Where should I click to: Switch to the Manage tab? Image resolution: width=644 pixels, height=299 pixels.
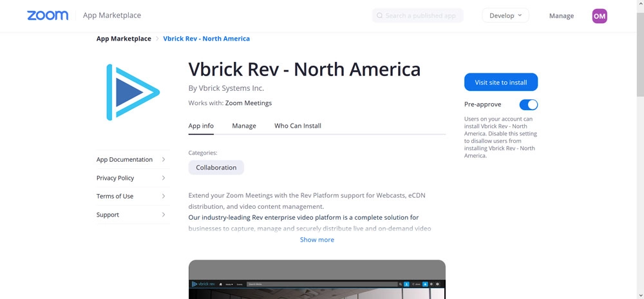[244, 126]
